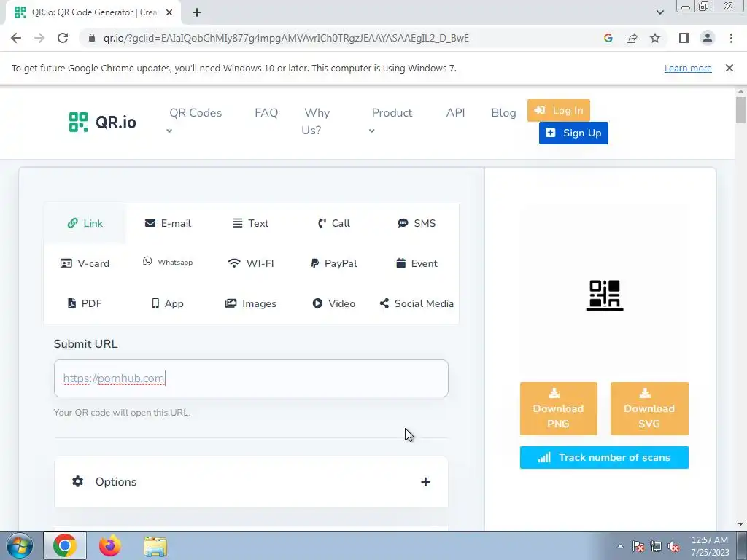Click the share page icon
This screenshot has height=560, width=747.
click(x=632, y=38)
